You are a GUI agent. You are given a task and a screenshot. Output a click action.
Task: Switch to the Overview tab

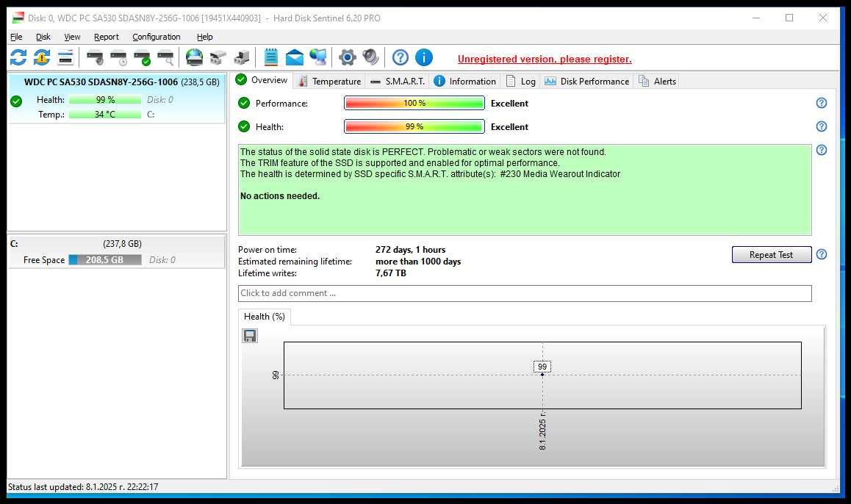click(262, 80)
